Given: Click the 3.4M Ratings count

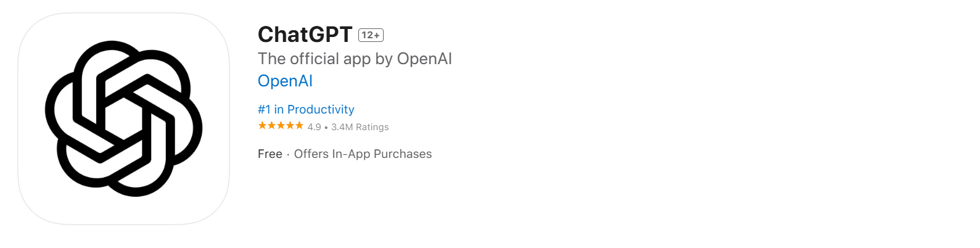Looking at the screenshot, I should coord(360,127).
